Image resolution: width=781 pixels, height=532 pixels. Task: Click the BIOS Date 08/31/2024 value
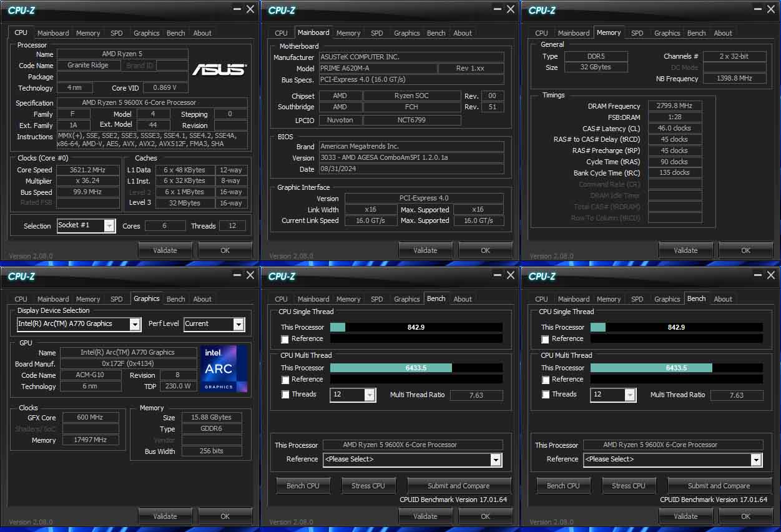pyautogui.click(x=411, y=169)
